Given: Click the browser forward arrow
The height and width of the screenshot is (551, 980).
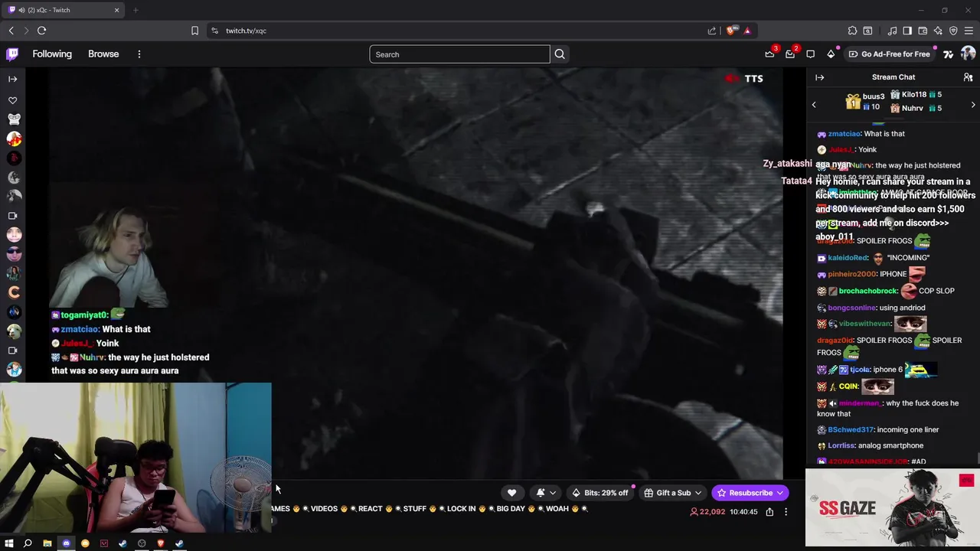Looking at the screenshot, I should [x=26, y=31].
